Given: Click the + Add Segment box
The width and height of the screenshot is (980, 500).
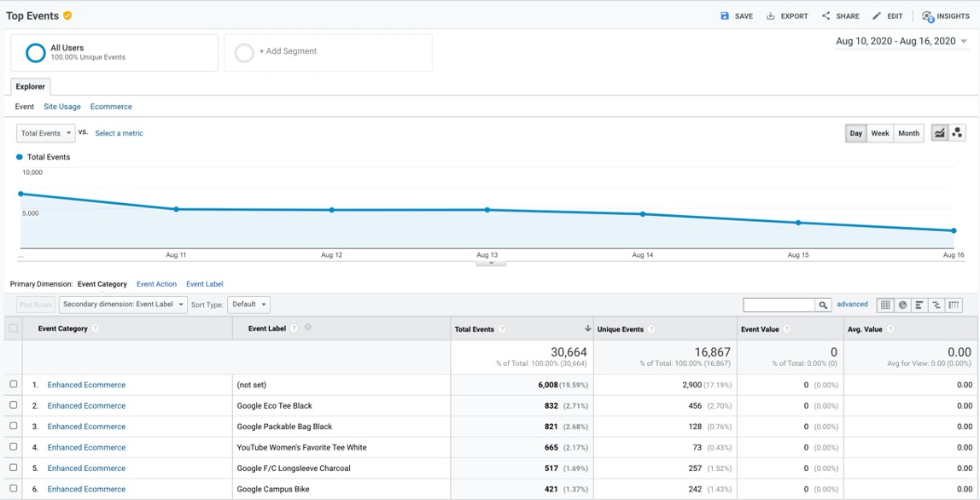Looking at the screenshot, I should point(328,53).
